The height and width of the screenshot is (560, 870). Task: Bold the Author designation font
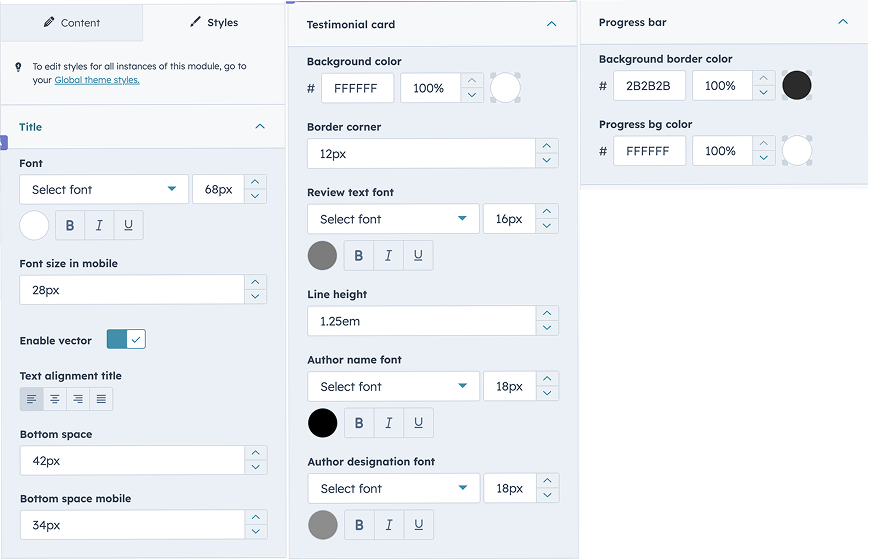(359, 525)
